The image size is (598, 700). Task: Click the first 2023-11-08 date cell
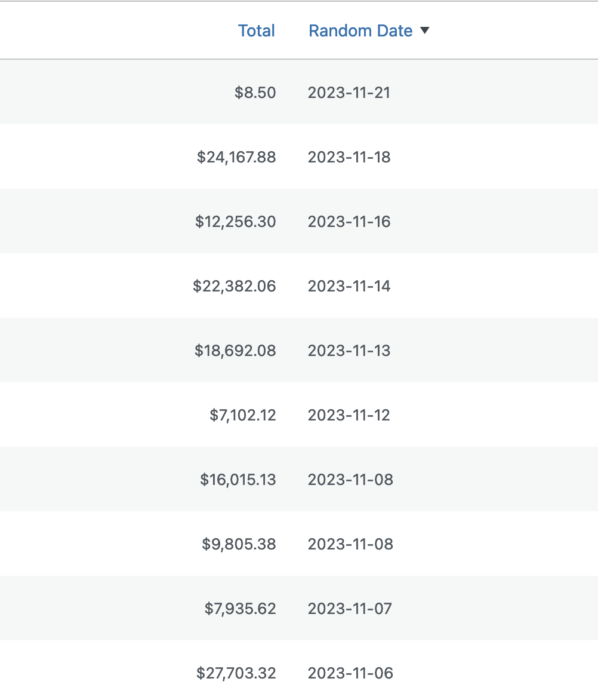(349, 479)
